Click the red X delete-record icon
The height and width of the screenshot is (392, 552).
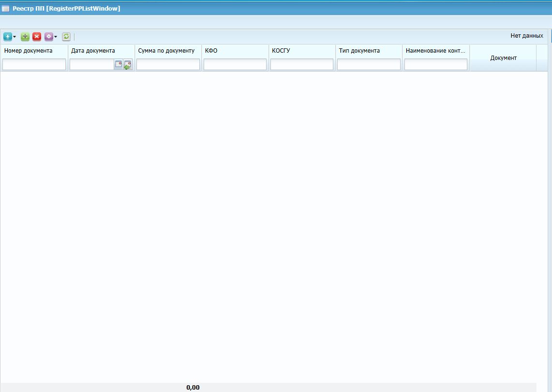tap(37, 37)
